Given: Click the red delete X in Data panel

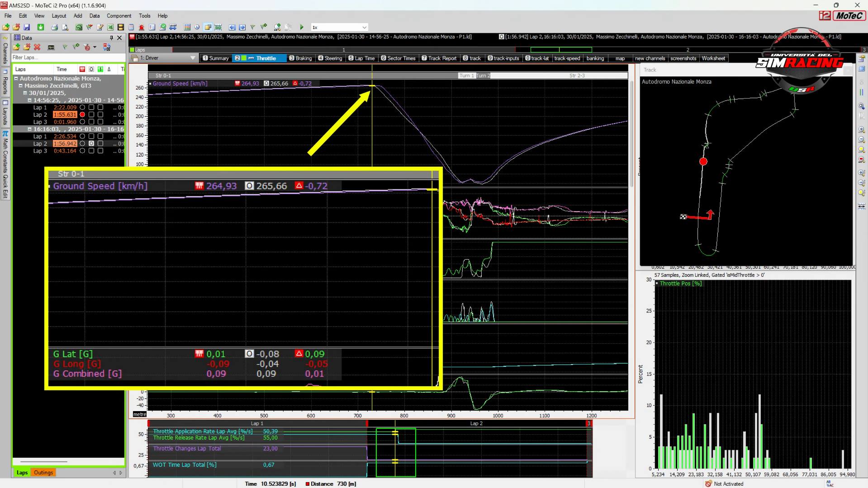Looking at the screenshot, I should point(37,47).
